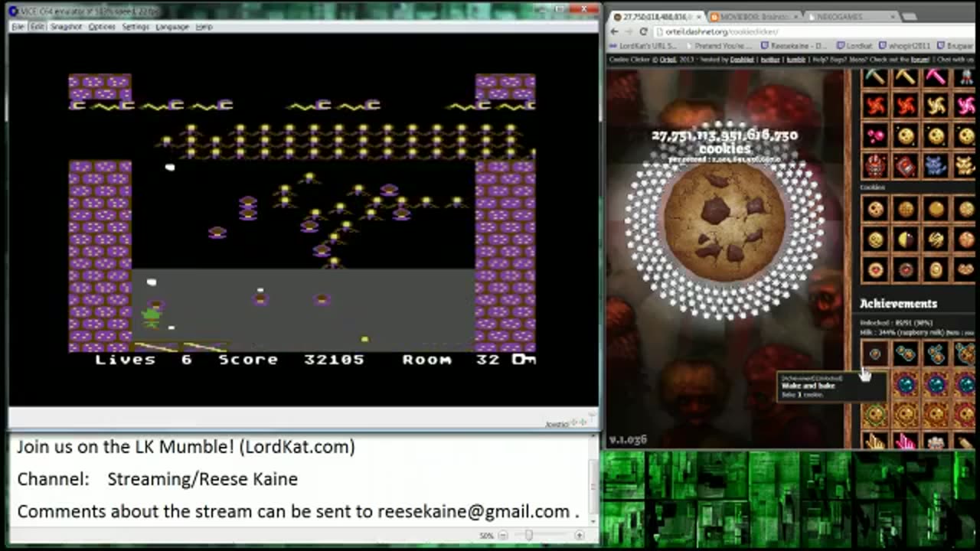Select the dark red ring cookie upgrade
The image size is (980, 551).
tap(906, 269)
